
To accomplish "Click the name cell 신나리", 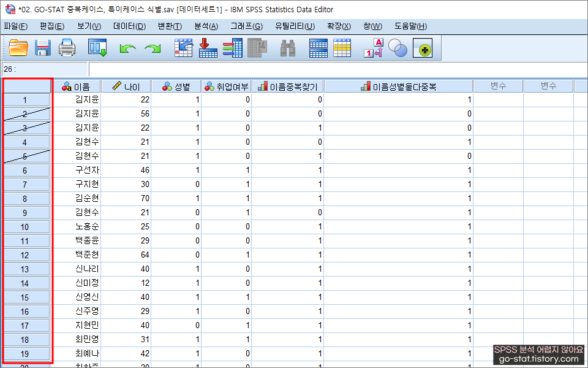I will 77,269.
